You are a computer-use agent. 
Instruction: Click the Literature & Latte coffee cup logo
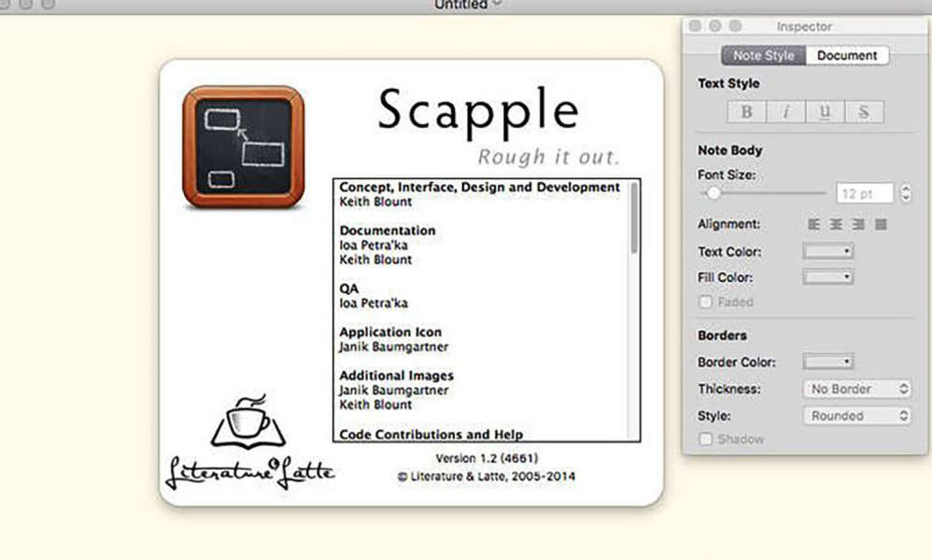(x=248, y=422)
